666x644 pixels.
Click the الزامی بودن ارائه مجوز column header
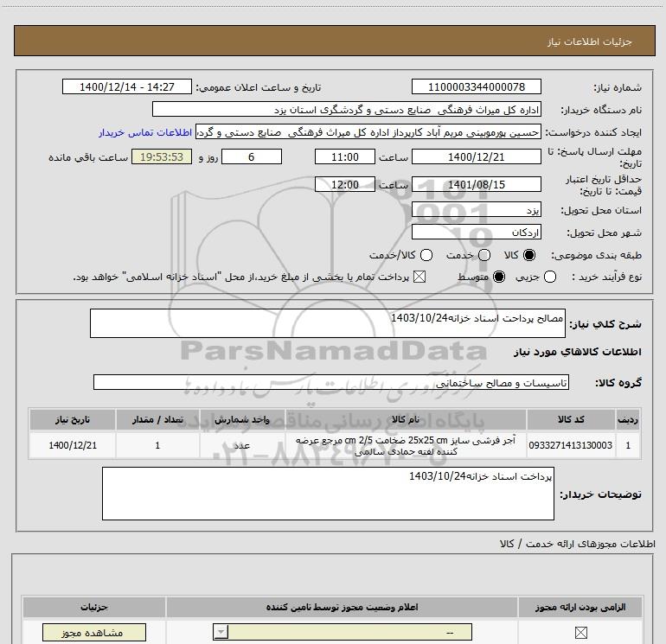pos(580,608)
